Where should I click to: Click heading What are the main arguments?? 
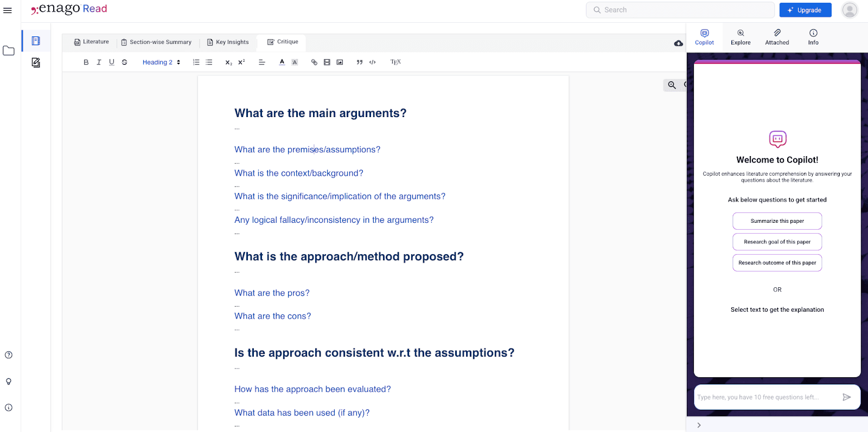pos(320,113)
